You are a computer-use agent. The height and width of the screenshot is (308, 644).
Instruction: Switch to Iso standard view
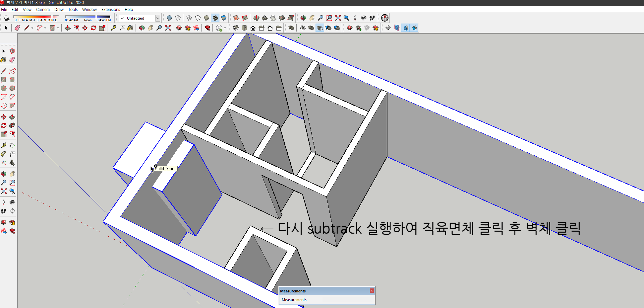click(236, 28)
